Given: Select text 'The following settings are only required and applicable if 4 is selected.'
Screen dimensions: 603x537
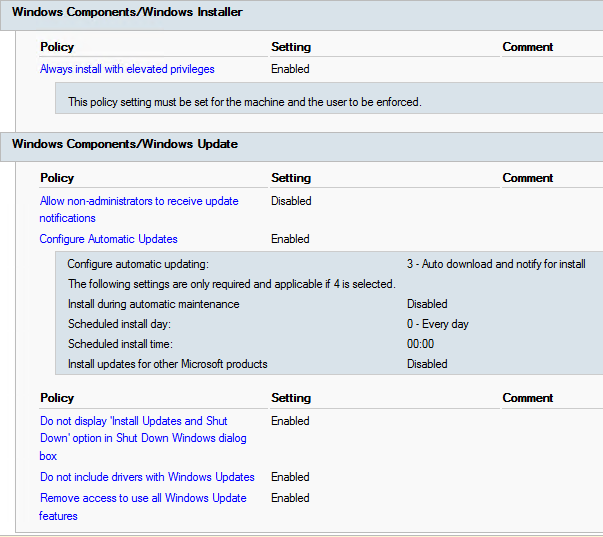Looking at the screenshot, I should pos(232,284).
